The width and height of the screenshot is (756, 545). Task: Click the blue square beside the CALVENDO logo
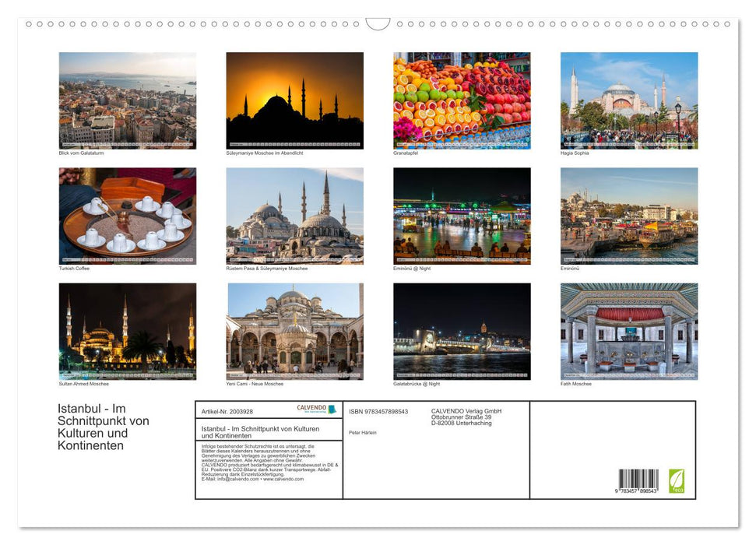coord(333,408)
